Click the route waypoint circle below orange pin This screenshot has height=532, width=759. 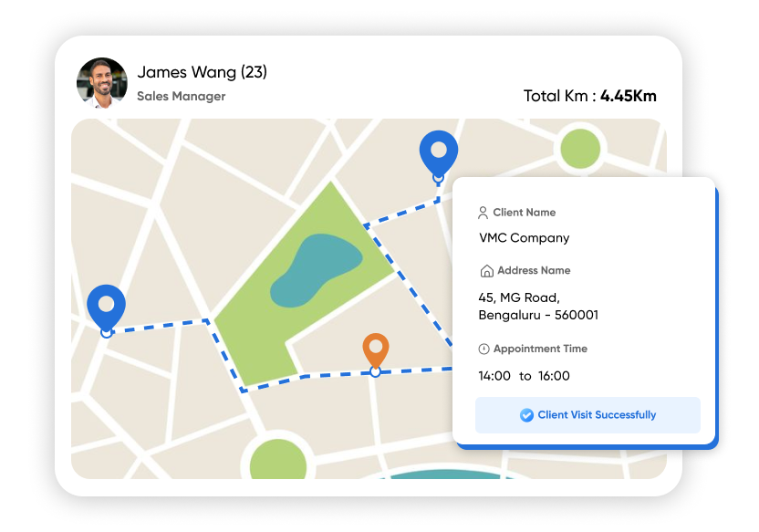pos(375,372)
